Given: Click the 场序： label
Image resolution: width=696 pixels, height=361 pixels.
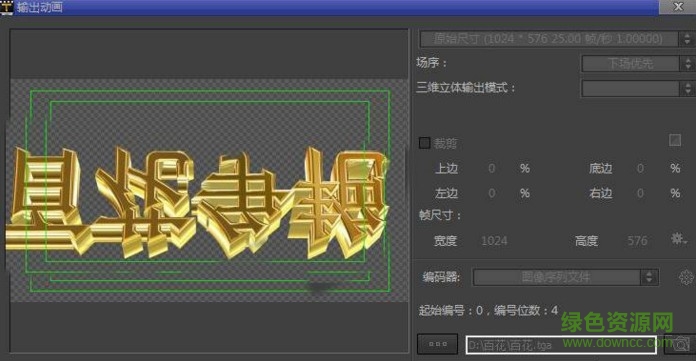Looking at the screenshot, I should (x=431, y=63).
